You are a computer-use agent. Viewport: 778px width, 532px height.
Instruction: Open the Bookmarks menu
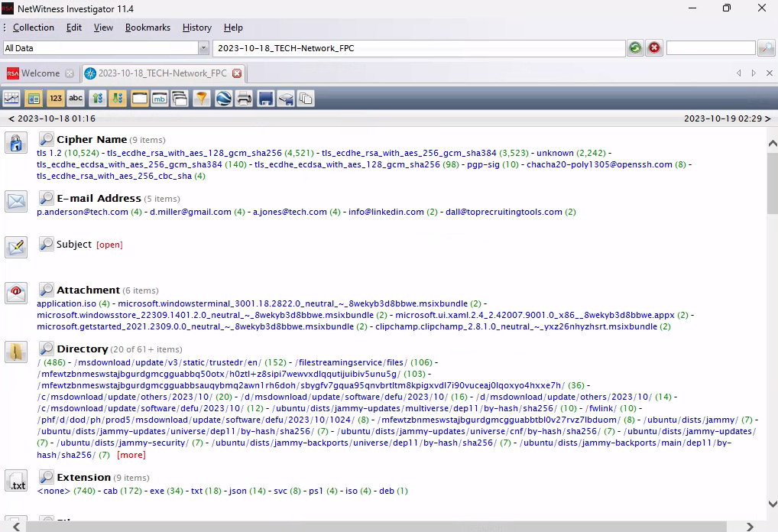point(147,28)
